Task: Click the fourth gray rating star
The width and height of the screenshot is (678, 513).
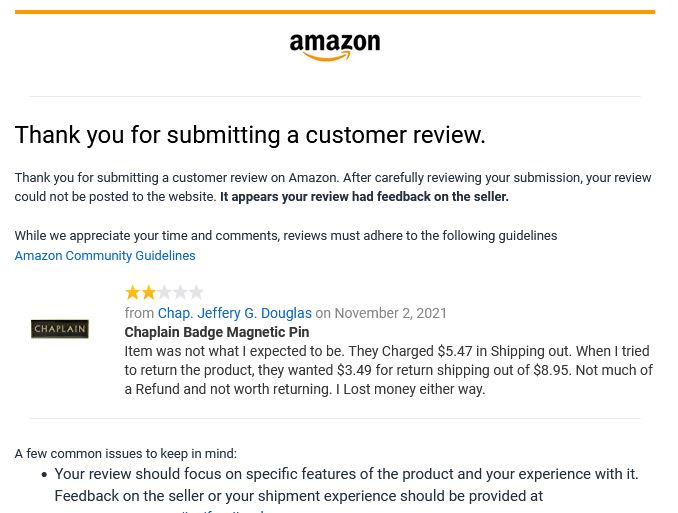Action: point(180,292)
